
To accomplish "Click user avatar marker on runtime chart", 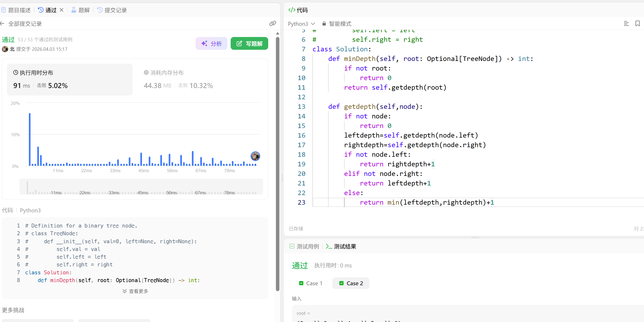I will tap(255, 156).
